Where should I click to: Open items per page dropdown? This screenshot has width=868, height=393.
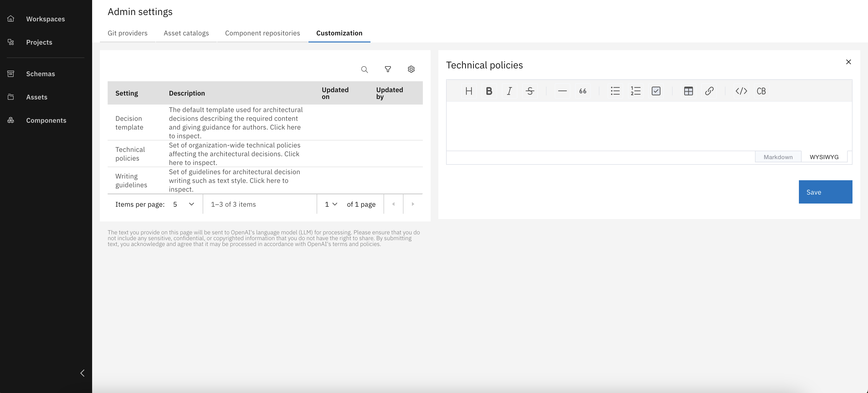[184, 204]
